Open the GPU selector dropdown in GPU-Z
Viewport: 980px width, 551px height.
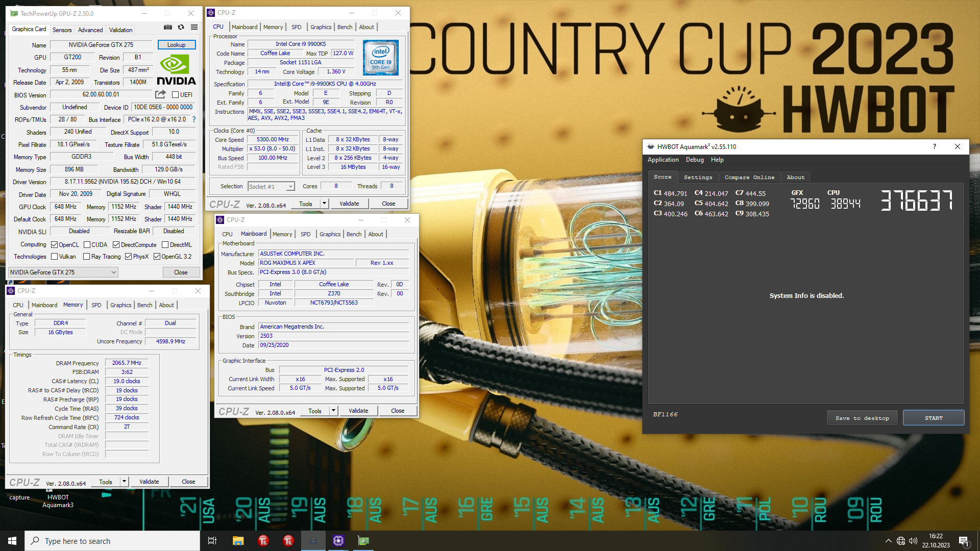(x=63, y=272)
